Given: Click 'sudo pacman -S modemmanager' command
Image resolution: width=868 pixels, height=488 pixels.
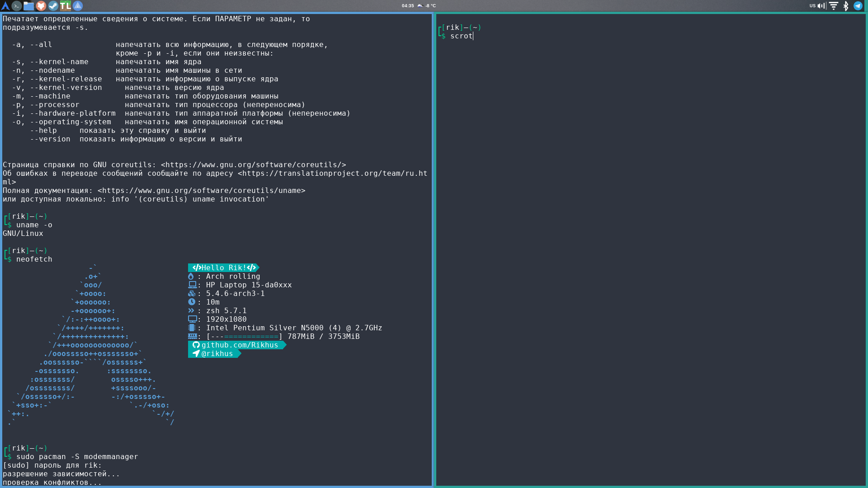Looking at the screenshot, I should click(77, 456).
